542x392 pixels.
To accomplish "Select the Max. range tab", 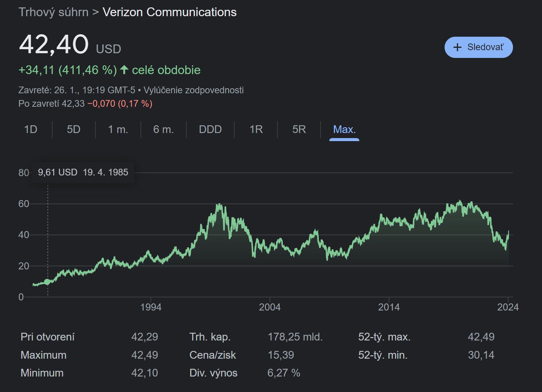I will (344, 129).
